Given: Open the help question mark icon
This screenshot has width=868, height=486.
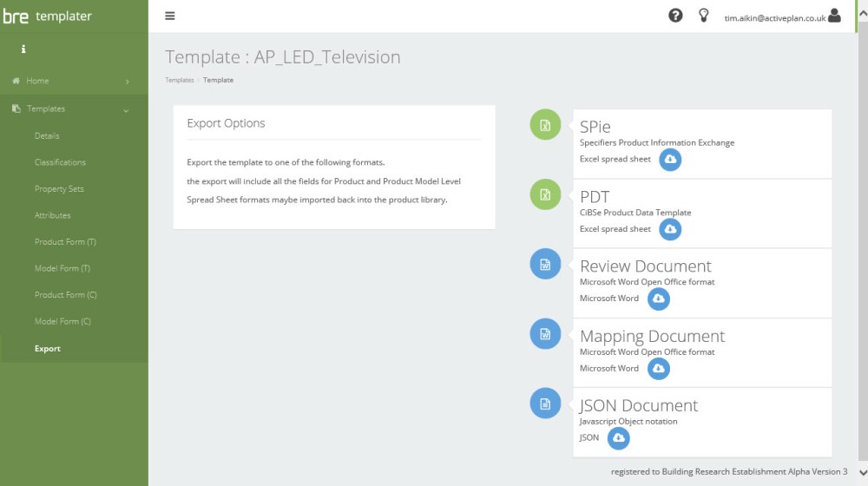Looking at the screenshot, I should [675, 16].
